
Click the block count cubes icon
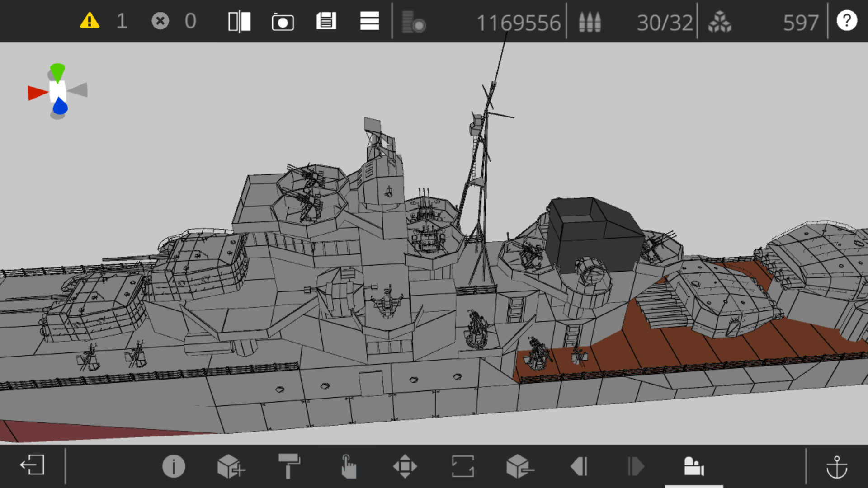coord(720,22)
